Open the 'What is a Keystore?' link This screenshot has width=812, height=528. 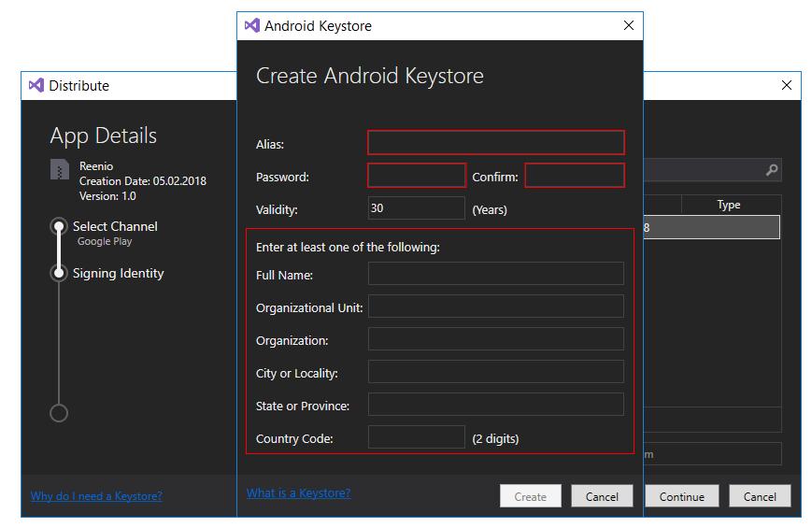point(298,492)
